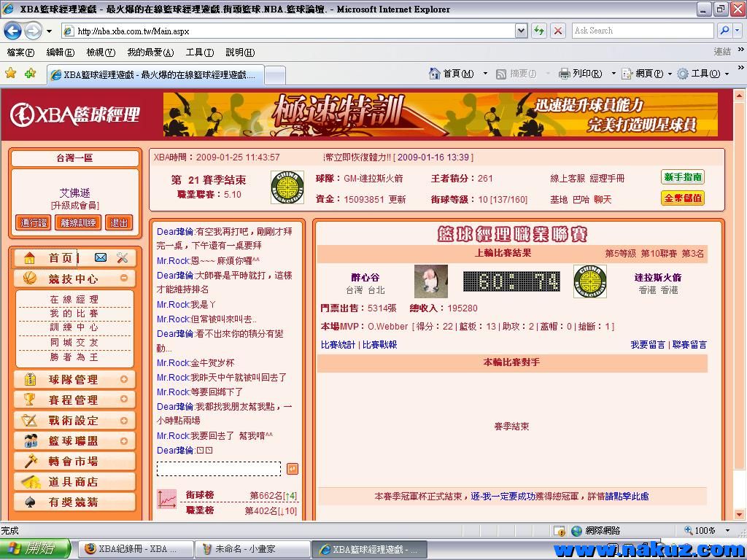Screen dimensions: 747x560
Task: Click the tools/settings icon beside envelope
Action: (x=123, y=257)
